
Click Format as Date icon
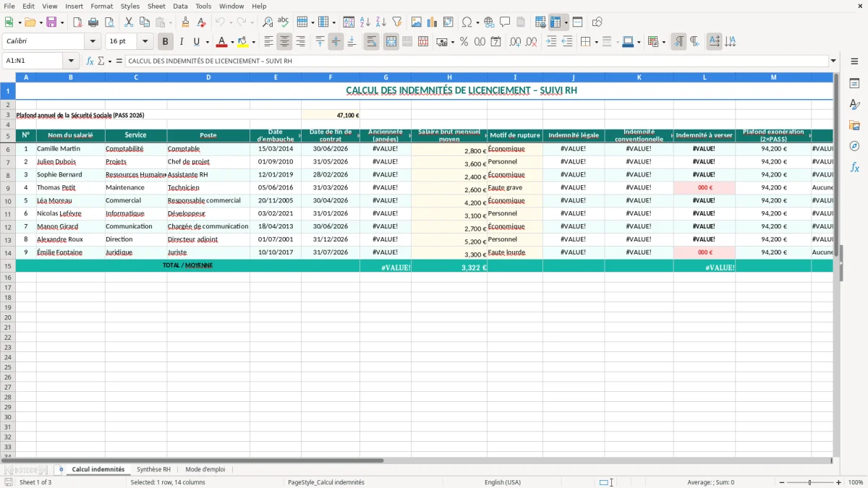click(496, 42)
